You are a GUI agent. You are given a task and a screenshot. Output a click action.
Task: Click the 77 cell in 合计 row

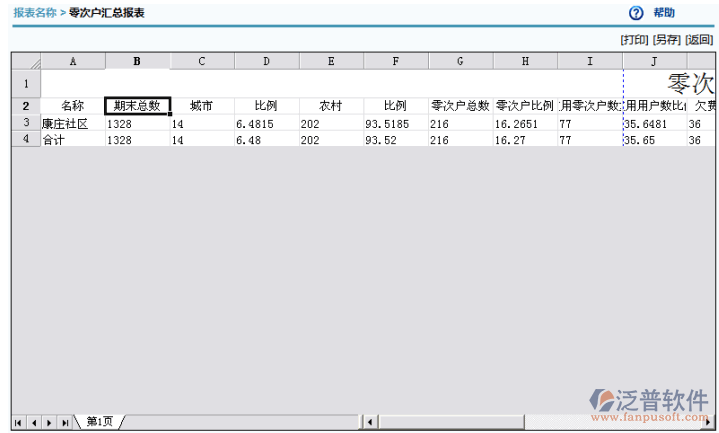click(590, 139)
